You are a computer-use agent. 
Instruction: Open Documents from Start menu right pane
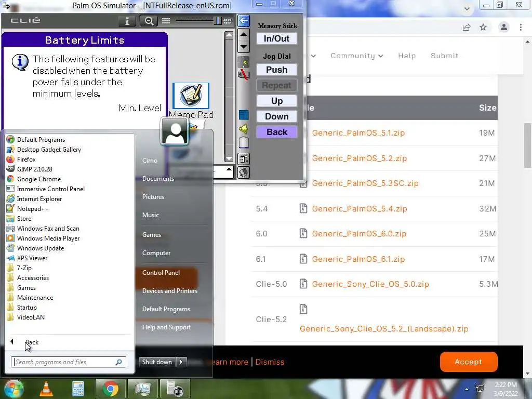[x=158, y=179]
